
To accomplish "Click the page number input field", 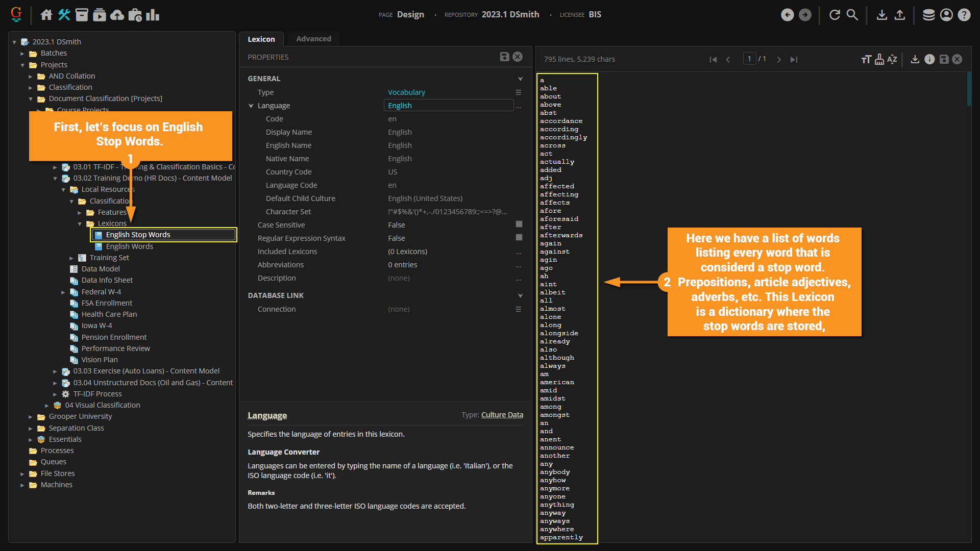I will tap(749, 59).
